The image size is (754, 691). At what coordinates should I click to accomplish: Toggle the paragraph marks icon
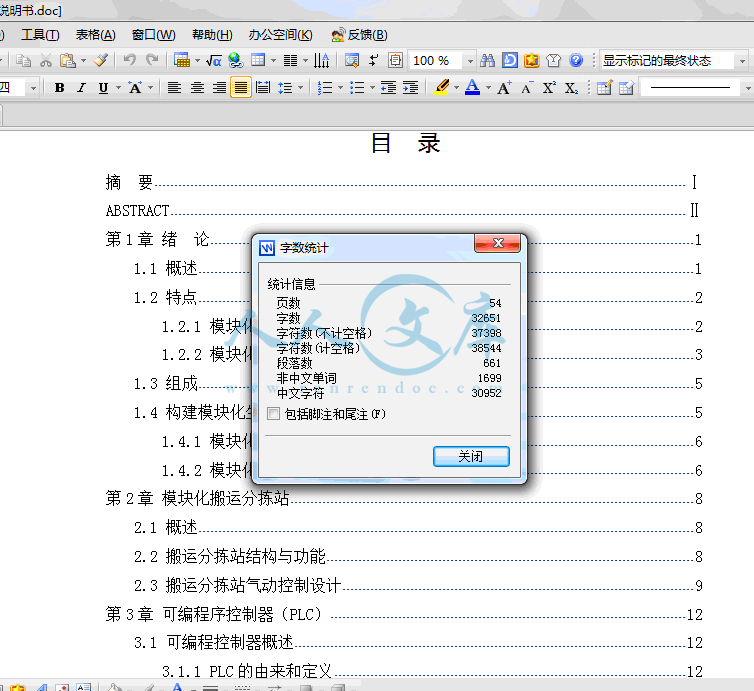[x=374, y=61]
